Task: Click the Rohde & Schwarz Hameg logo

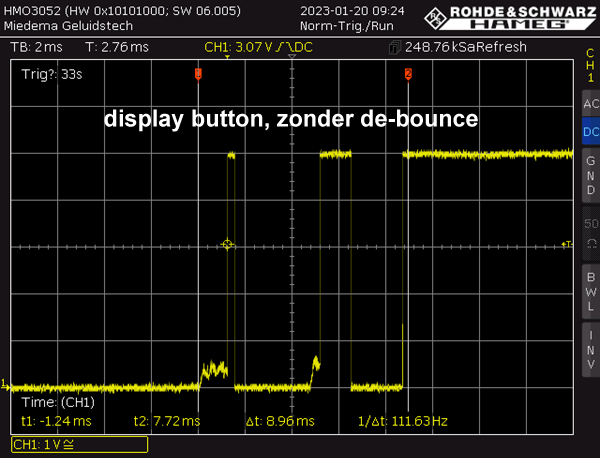Action: coord(510,18)
